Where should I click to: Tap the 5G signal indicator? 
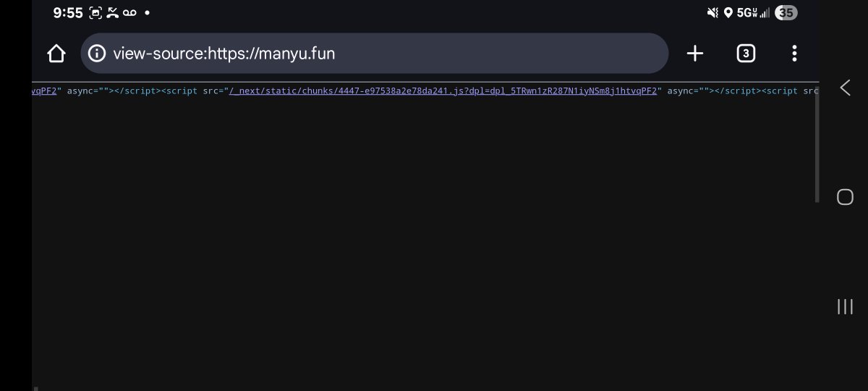tap(753, 12)
